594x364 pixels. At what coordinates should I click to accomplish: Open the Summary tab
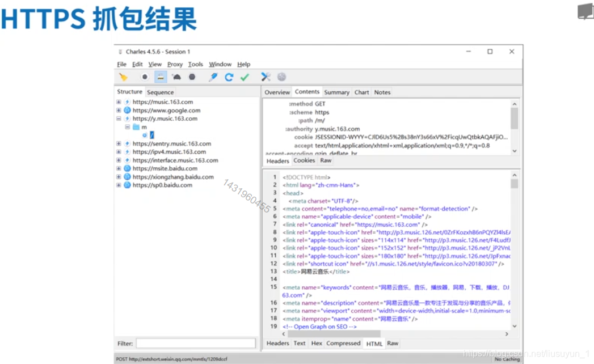click(x=337, y=92)
